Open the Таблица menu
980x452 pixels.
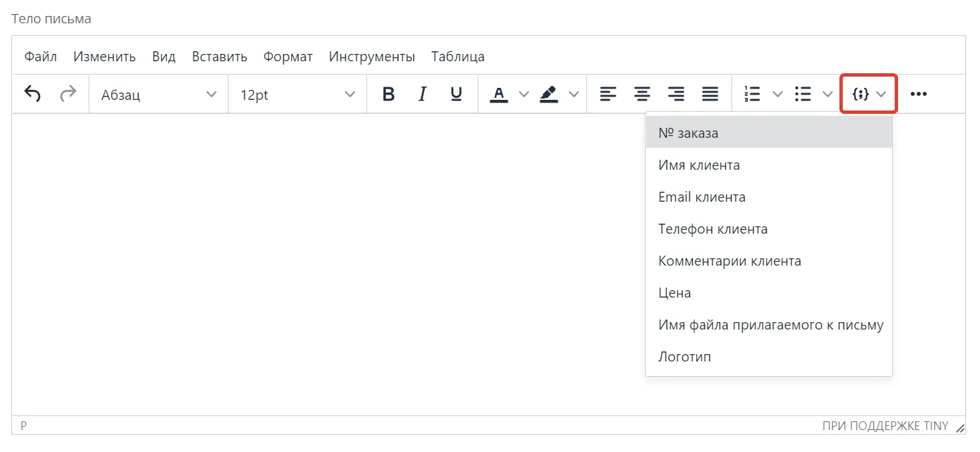458,57
